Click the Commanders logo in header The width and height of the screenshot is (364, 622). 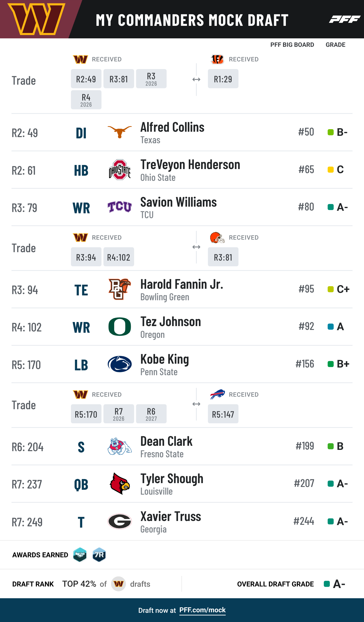tap(37, 19)
